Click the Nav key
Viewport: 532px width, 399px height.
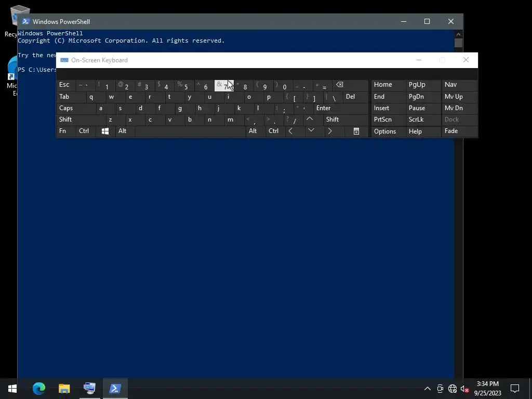tap(459, 85)
